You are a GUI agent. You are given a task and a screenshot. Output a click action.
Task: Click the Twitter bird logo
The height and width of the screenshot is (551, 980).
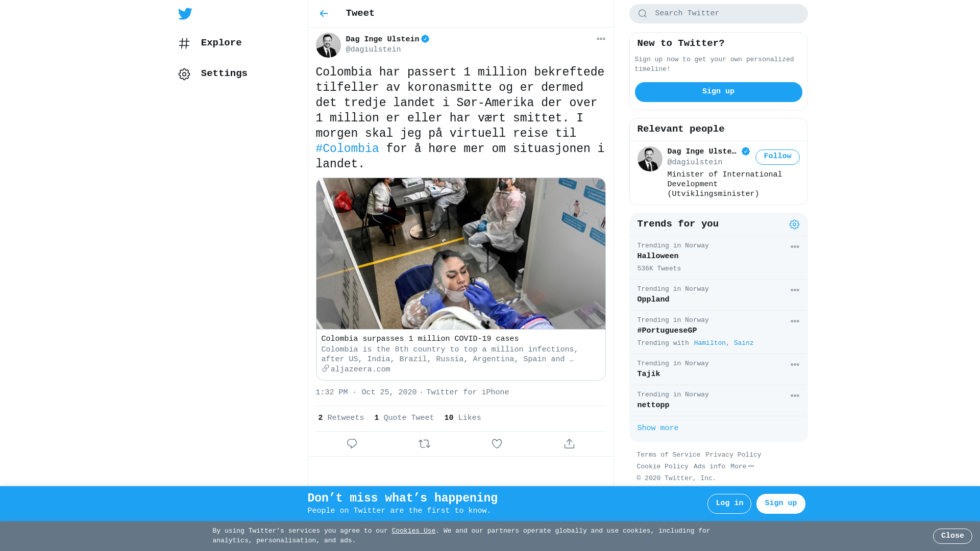tap(185, 14)
